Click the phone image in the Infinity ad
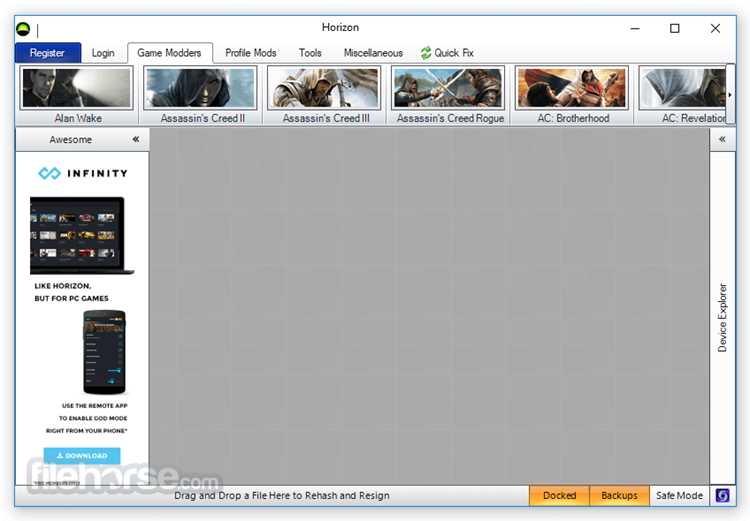Image resolution: width=750 pixels, height=521 pixels. click(105, 352)
